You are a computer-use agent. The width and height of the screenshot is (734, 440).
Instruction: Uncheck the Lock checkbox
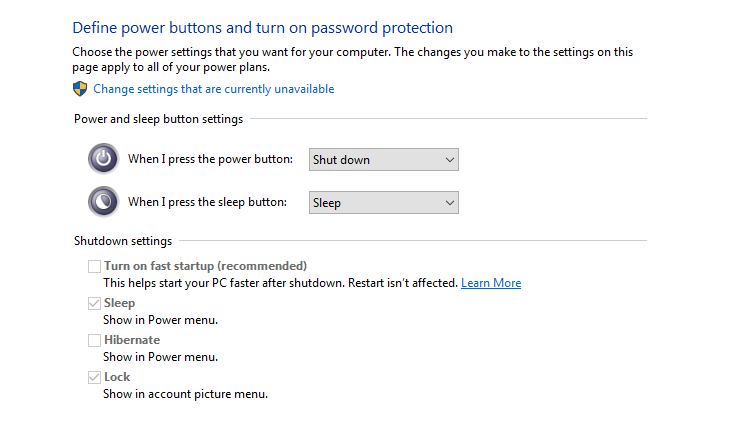(95, 377)
